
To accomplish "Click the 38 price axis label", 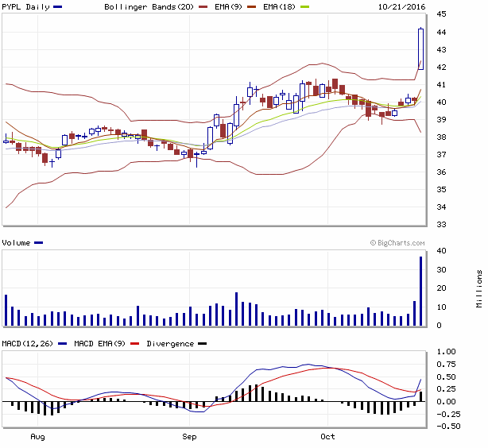I will pos(441,137).
